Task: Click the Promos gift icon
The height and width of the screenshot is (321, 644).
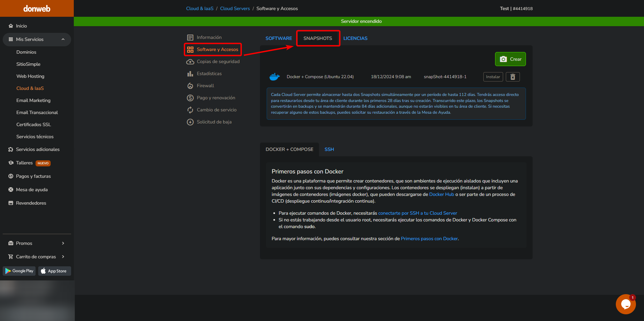Action: [x=11, y=243]
